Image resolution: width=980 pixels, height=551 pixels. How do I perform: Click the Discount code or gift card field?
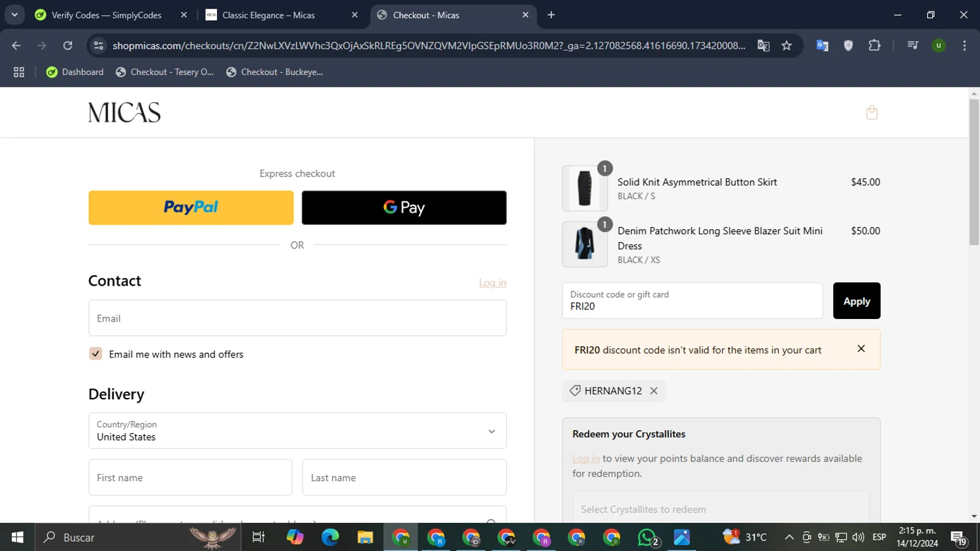click(693, 301)
